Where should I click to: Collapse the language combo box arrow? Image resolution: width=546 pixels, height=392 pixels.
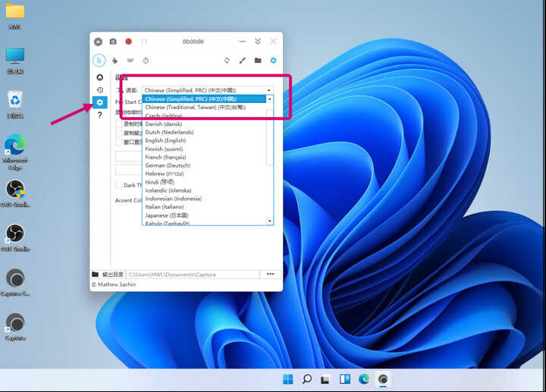click(x=268, y=90)
